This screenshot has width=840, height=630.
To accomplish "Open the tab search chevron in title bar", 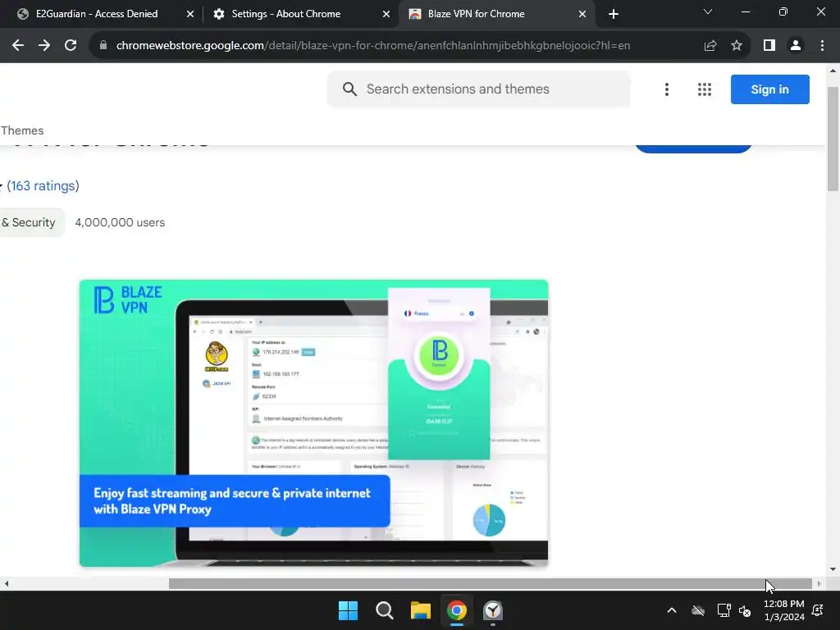I will click(708, 11).
